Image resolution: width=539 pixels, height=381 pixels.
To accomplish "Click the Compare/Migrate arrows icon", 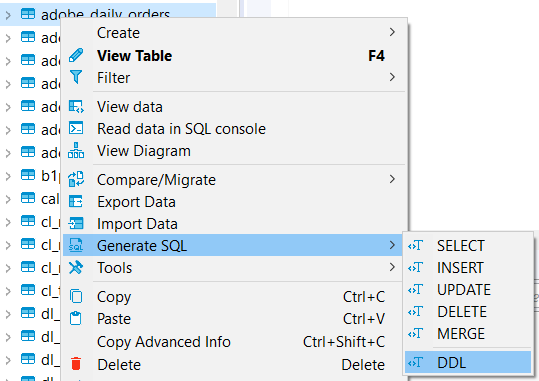I will tap(76, 179).
